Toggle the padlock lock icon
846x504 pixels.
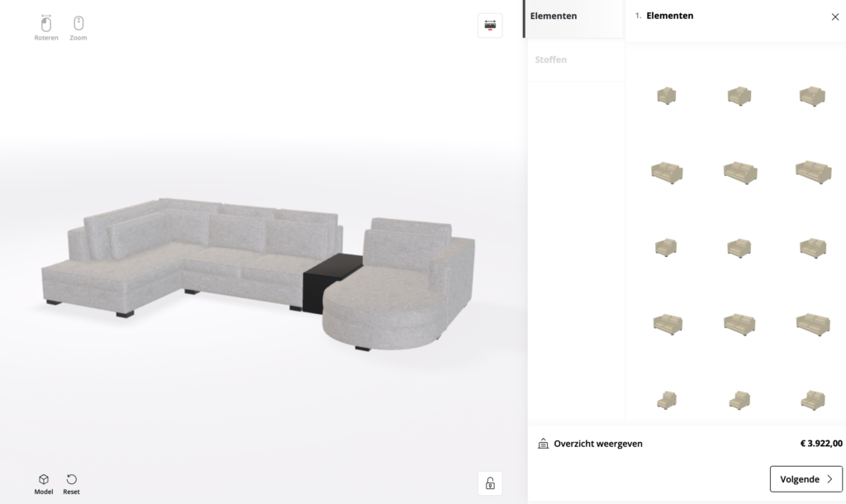[x=490, y=483]
